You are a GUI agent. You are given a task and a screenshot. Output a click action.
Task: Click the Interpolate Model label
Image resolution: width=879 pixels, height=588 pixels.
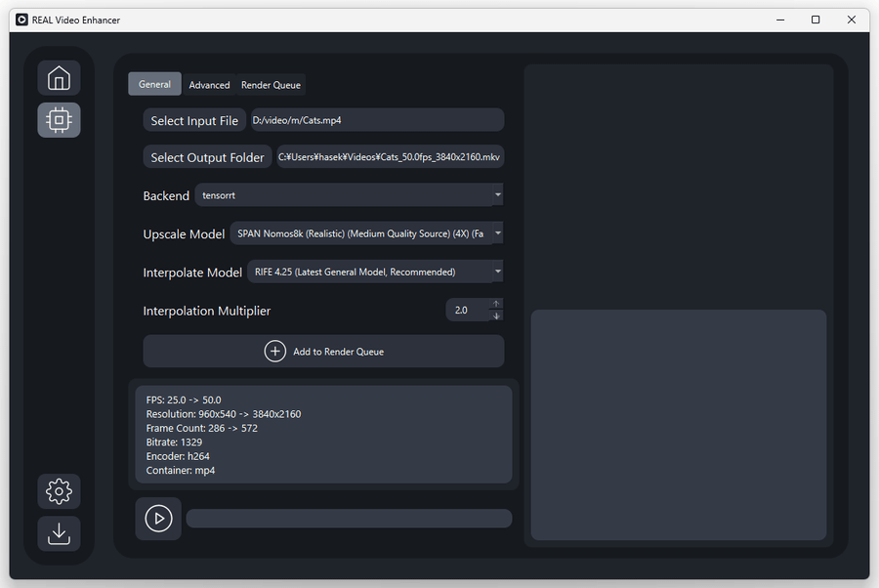coord(192,273)
